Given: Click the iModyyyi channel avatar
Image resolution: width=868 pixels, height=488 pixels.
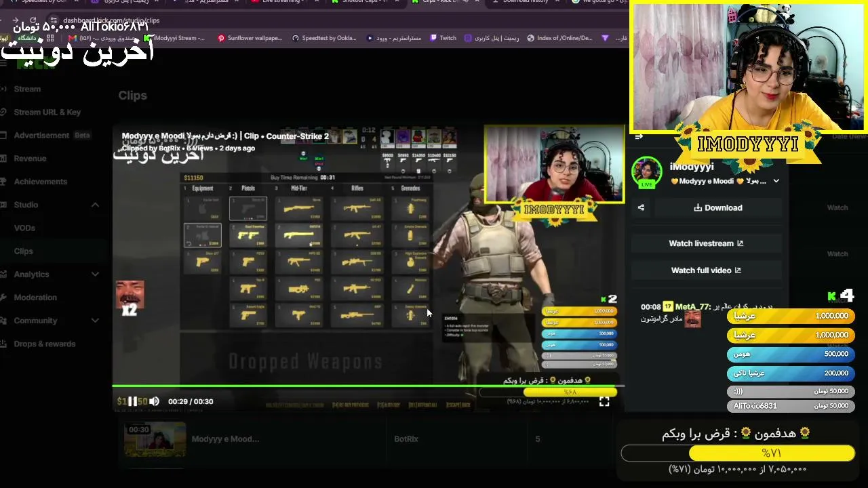Looking at the screenshot, I should coord(646,171).
